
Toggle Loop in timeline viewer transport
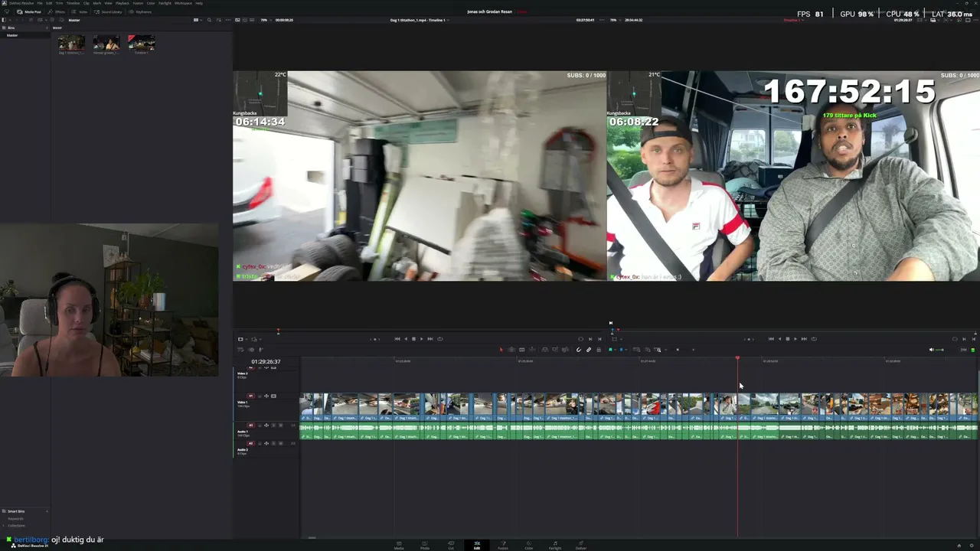814,339
